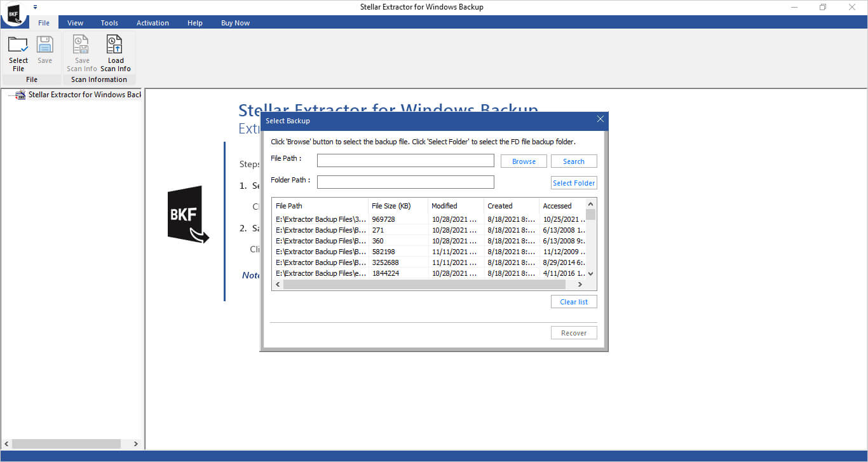Click the file list scroll left arrow
The height and width of the screenshot is (462, 868).
pos(278,285)
